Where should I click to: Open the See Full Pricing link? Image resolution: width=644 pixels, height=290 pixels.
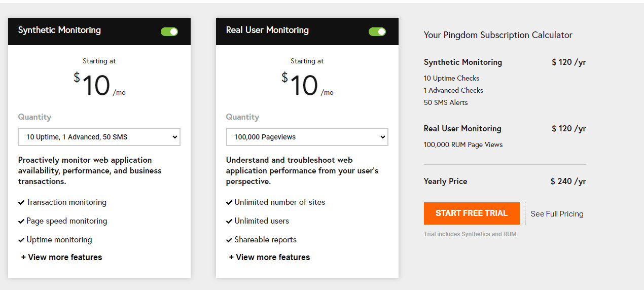point(557,214)
